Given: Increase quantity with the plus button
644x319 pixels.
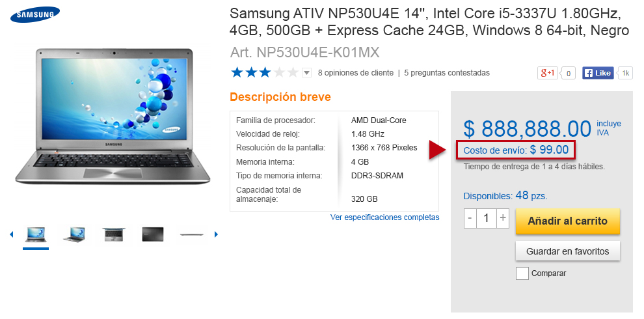Looking at the screenshot, I should tap(503, 218).
